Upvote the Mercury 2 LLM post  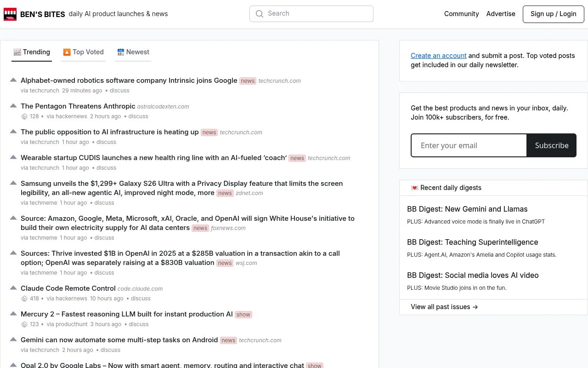13,313
